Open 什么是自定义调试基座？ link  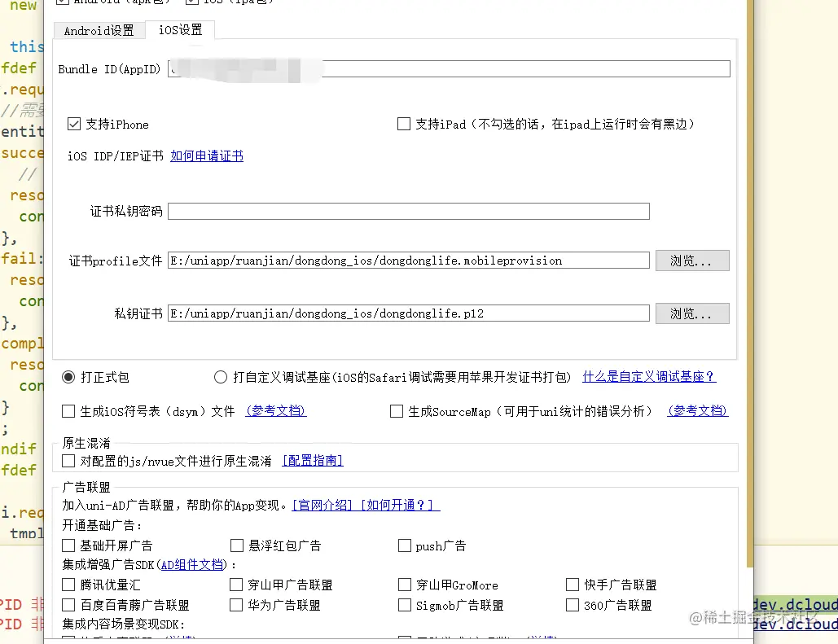tap(649, 377)
